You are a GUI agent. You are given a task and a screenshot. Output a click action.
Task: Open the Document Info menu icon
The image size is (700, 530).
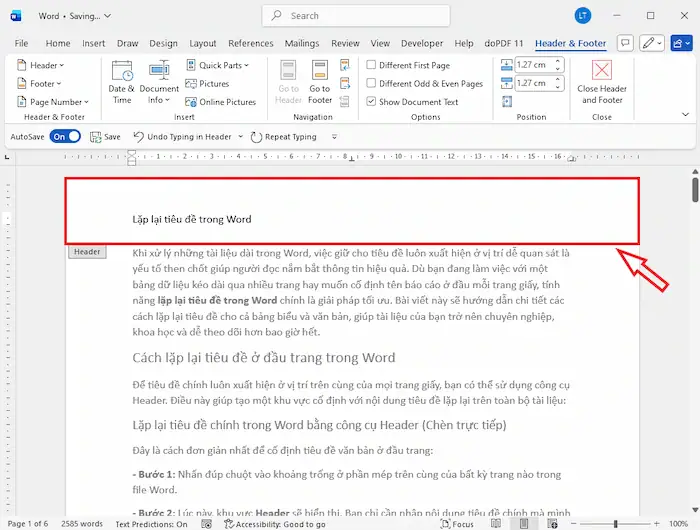(x=159, y=74)
